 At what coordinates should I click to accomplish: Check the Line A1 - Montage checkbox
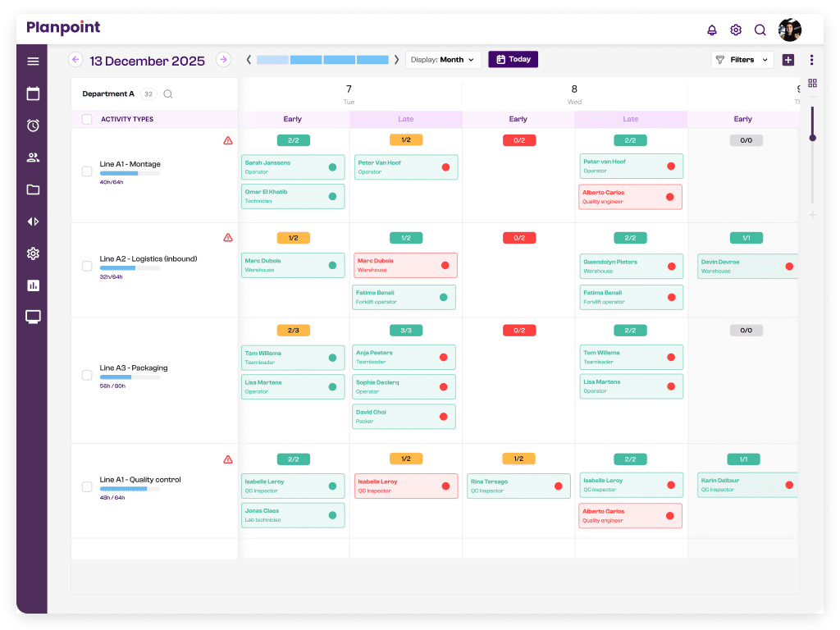pos(87,171)
